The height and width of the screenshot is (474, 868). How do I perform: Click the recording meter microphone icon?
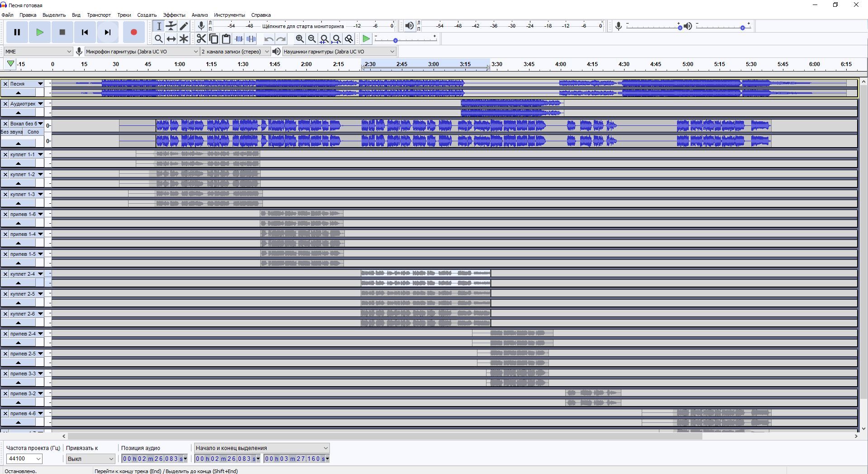click(x=201, y=26)
